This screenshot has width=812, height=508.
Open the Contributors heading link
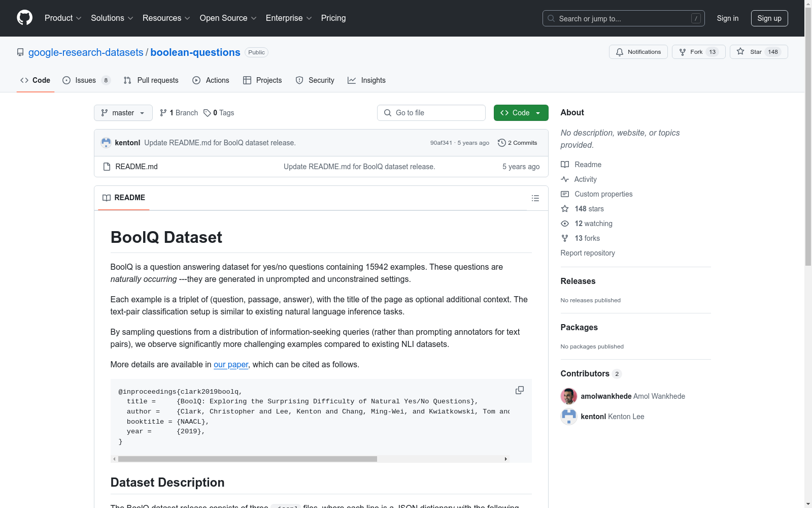(591, 373)
